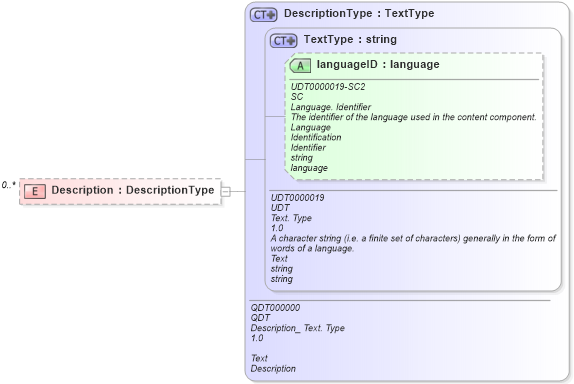Click the CT icon beside DescriptionType : TextType
574x384 pixels.
264,15
